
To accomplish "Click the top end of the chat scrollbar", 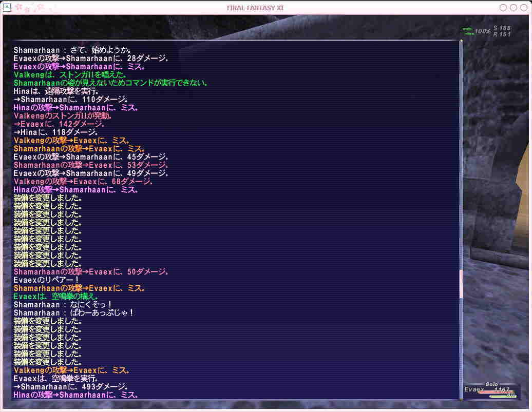I will [461, 41].
